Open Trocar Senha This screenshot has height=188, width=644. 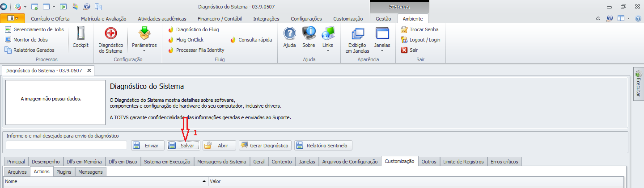[x=419, y=29]
